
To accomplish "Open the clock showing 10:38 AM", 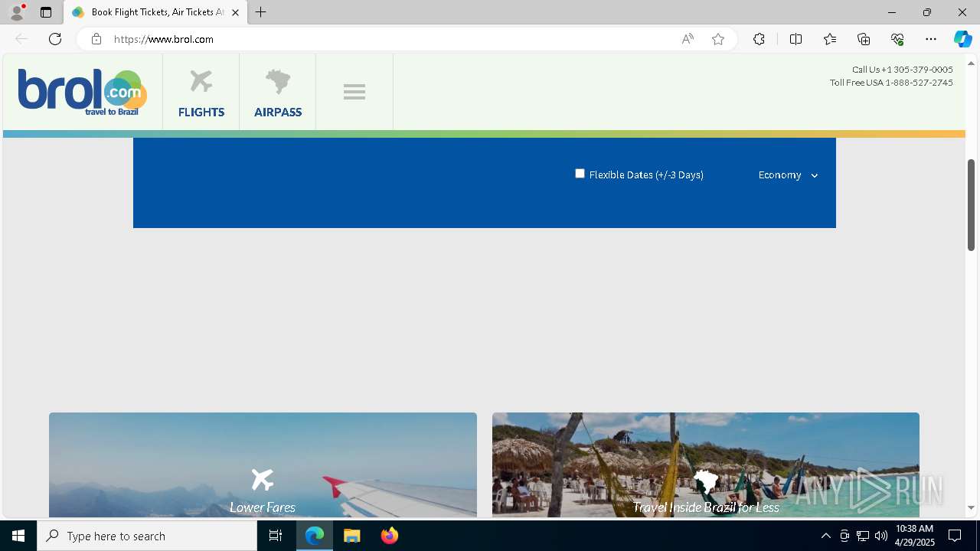I will pyautogui.click(x=915, y=536).
